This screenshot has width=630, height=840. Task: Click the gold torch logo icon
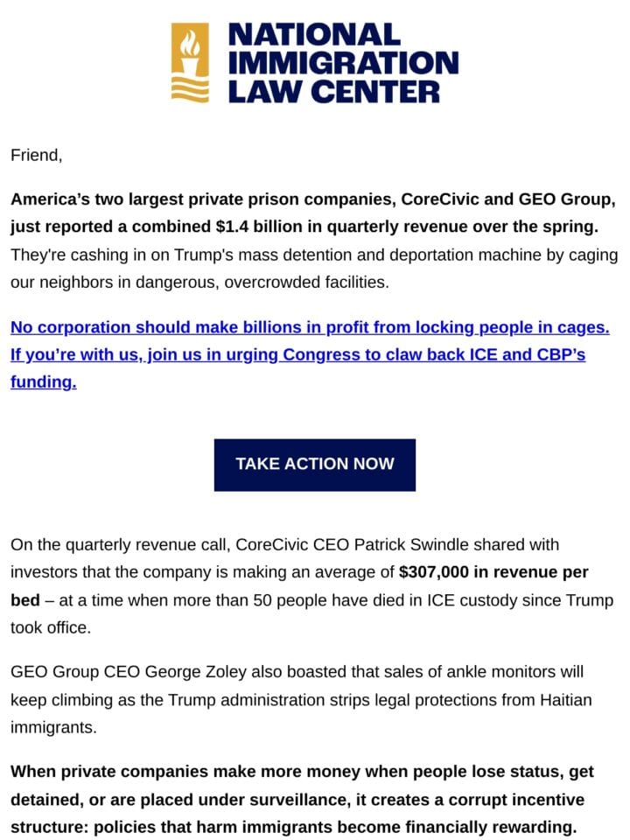point(190,63)
